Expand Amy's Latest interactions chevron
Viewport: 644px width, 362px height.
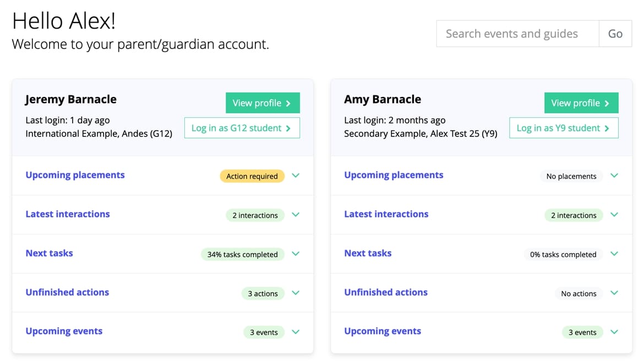click(x=614, y=215)
